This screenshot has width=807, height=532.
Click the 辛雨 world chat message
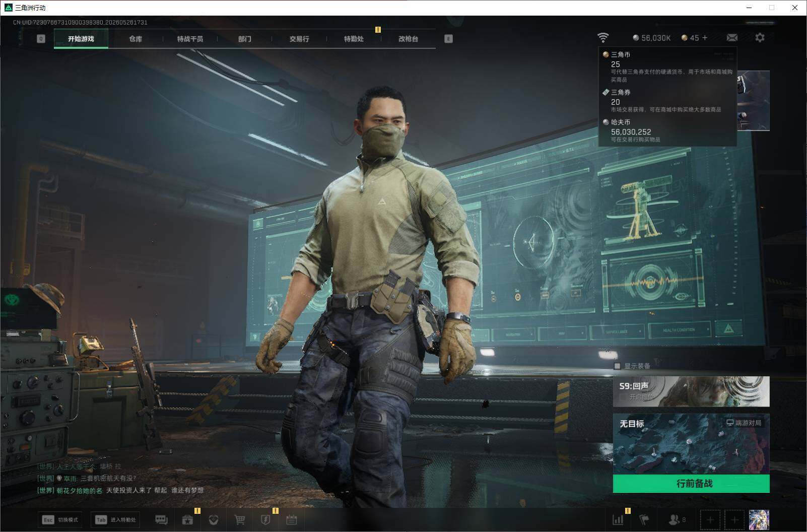pyautogui.click(x=87, y=478)
